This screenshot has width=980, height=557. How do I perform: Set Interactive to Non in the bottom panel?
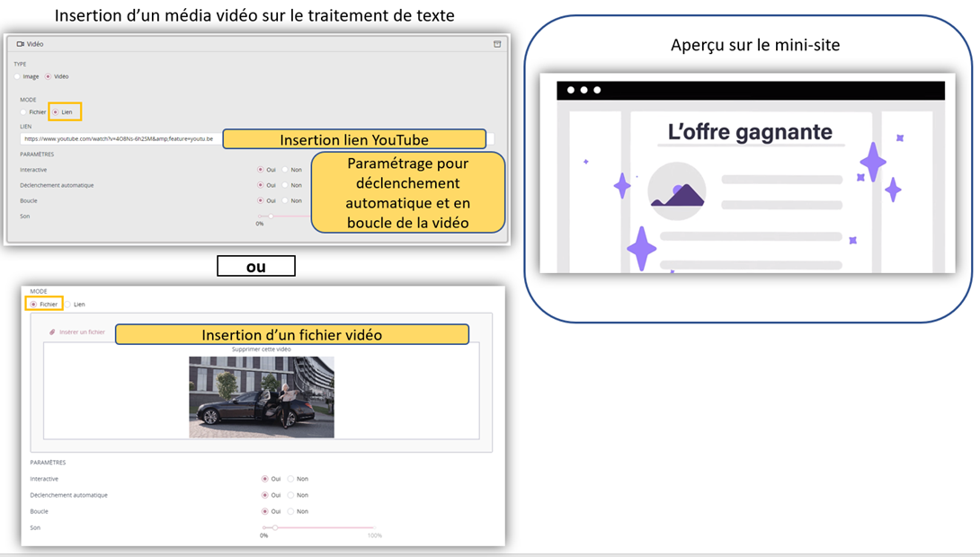tap(290, 479)
